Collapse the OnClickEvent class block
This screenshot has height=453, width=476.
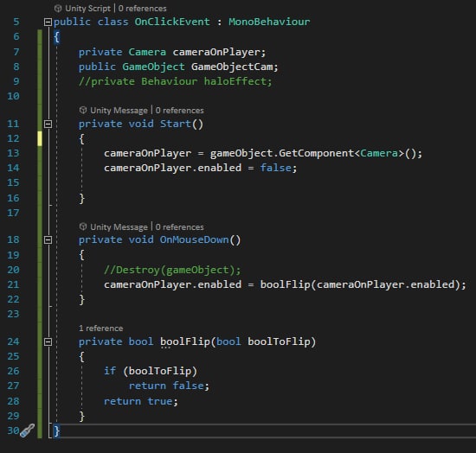click(x=48, y=22)
